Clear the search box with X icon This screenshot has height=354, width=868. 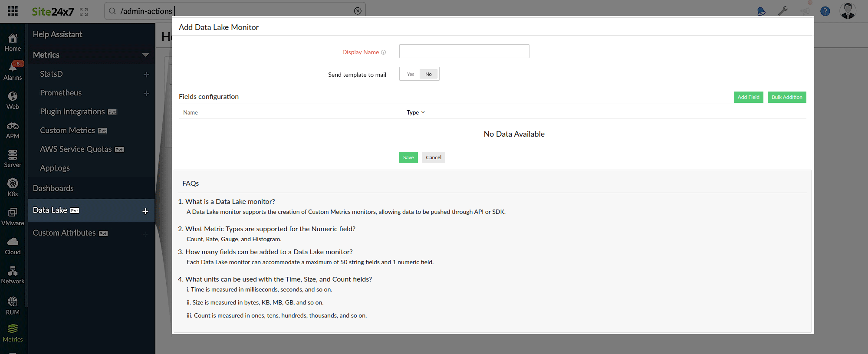point(358,11)
